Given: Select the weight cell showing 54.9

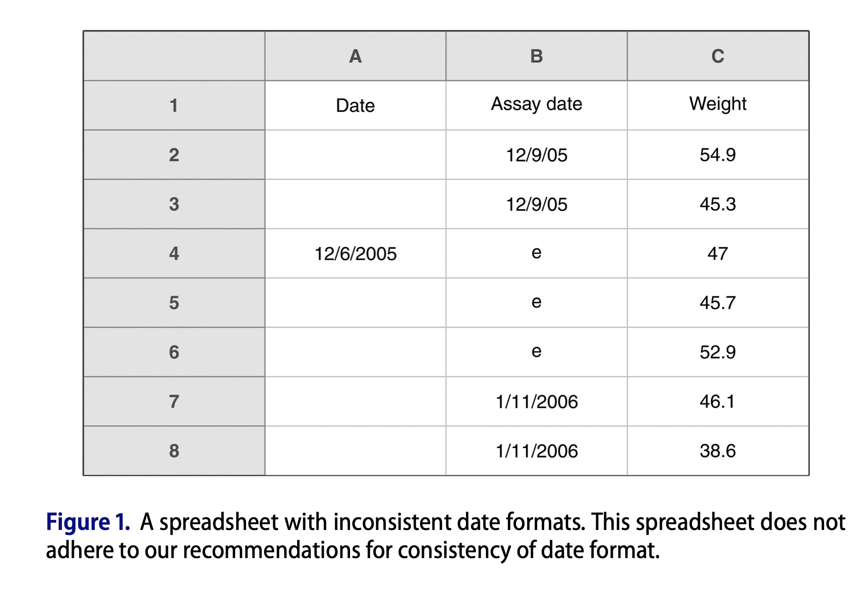Looking at the screenshot, I should pos(718,155).
